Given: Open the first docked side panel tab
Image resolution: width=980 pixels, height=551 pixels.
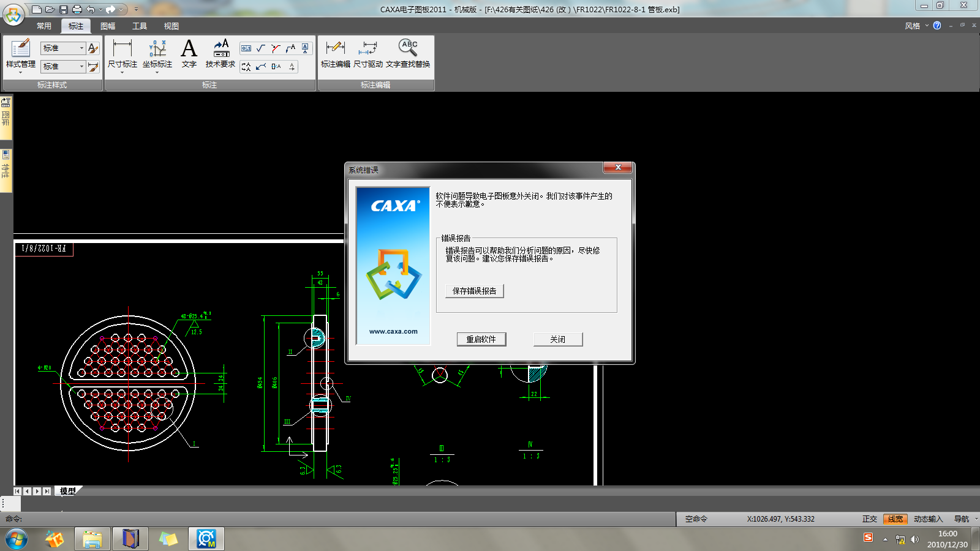Looking at the screenshot, I should point(6,117).
